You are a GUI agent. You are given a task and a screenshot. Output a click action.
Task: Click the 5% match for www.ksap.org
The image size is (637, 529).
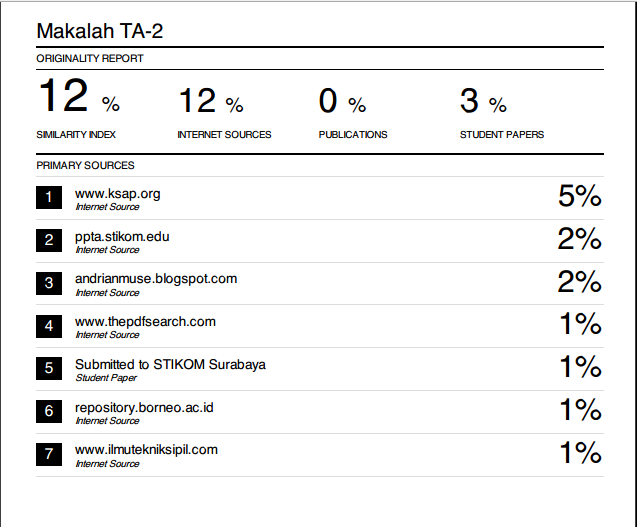579,196
